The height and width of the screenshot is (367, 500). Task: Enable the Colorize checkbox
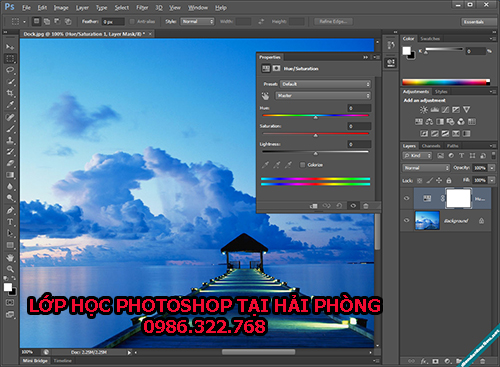point(302,165)
